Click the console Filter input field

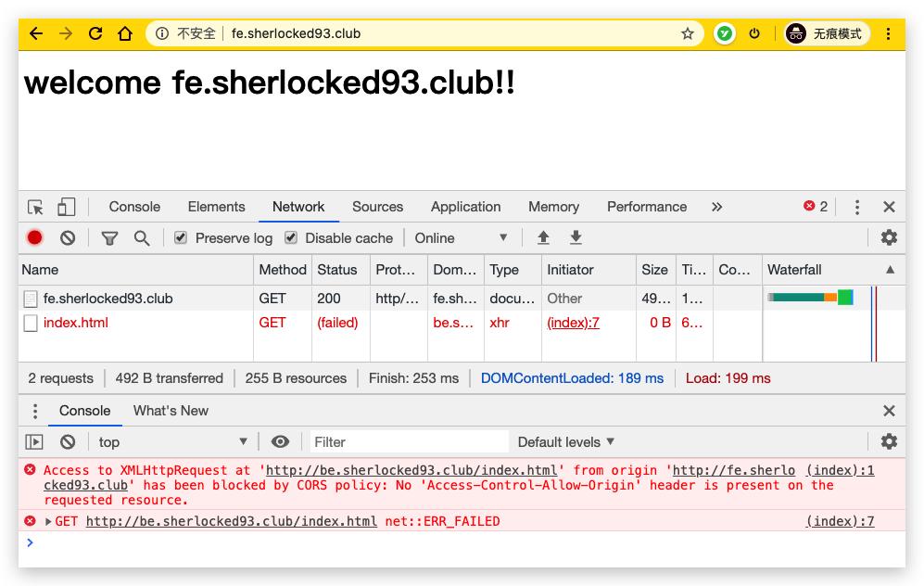coord(408,442)
